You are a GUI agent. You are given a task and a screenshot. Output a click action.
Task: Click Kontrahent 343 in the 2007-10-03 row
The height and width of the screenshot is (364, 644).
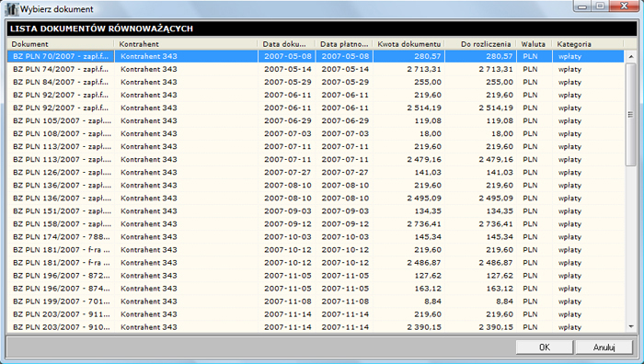click(149, 237)
